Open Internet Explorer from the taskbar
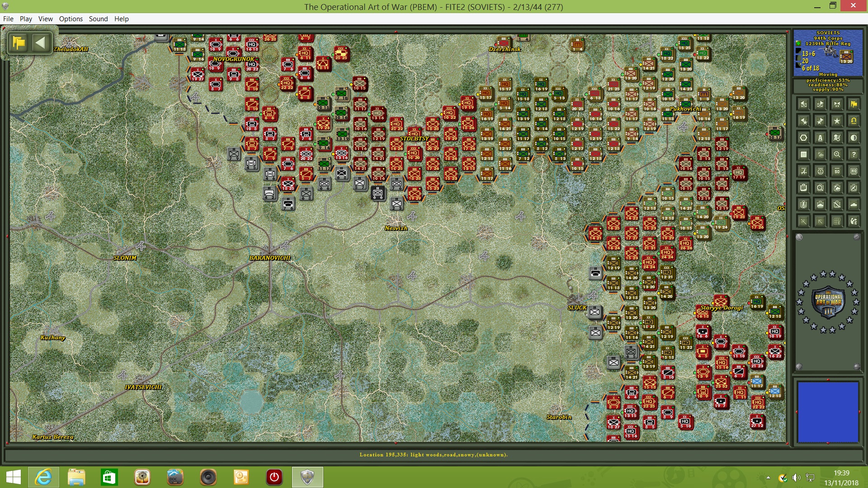This screenshot has height=488, width=868. tap(43, 477)
